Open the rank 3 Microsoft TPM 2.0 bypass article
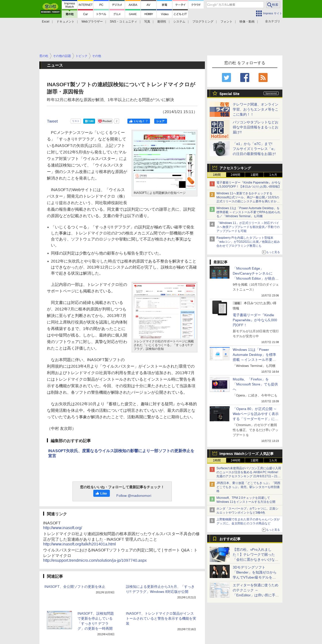The height and width of the screenshot is (644, 322). pos(246,500)
